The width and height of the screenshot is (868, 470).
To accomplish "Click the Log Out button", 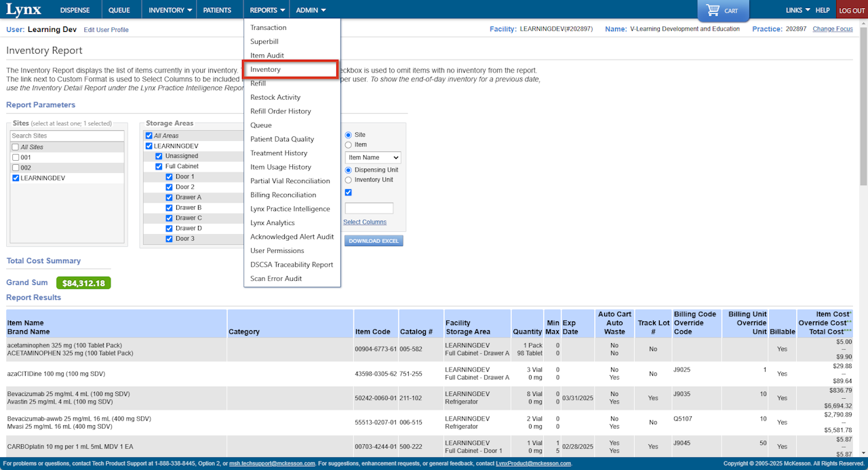I will (x=852, y=11).
